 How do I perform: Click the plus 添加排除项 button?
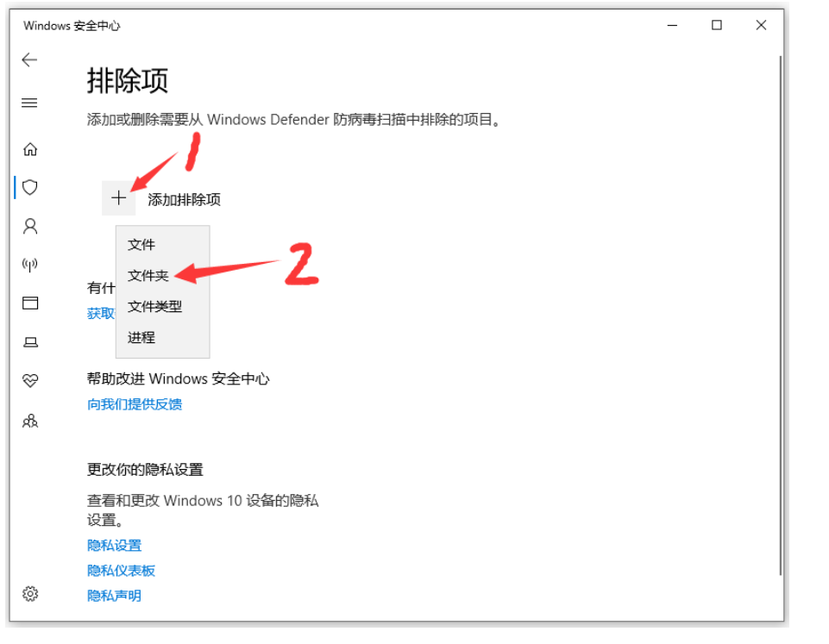point(119,198)
